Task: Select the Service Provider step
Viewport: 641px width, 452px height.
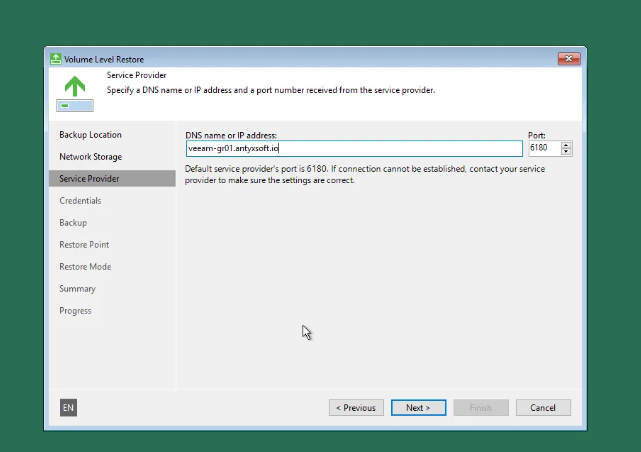Action: tap(89, 179)
